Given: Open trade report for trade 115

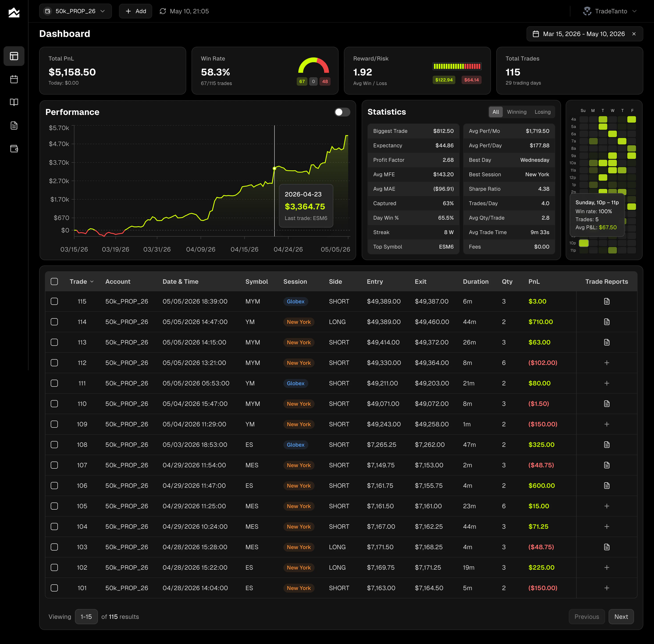Looking at the screenshot, I should pyautogui.click(x=607, y=301).
